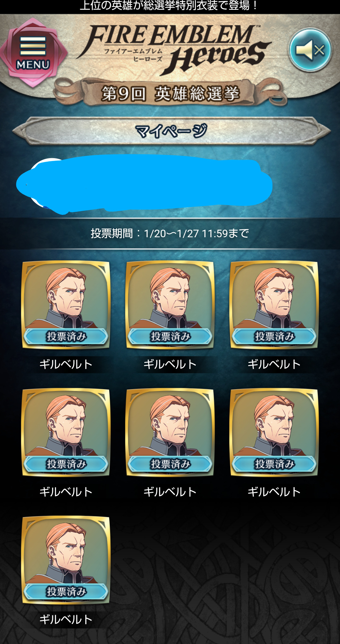Tap 投票済み badge on third-row portrait
The image size is (340, 644).
66,591
